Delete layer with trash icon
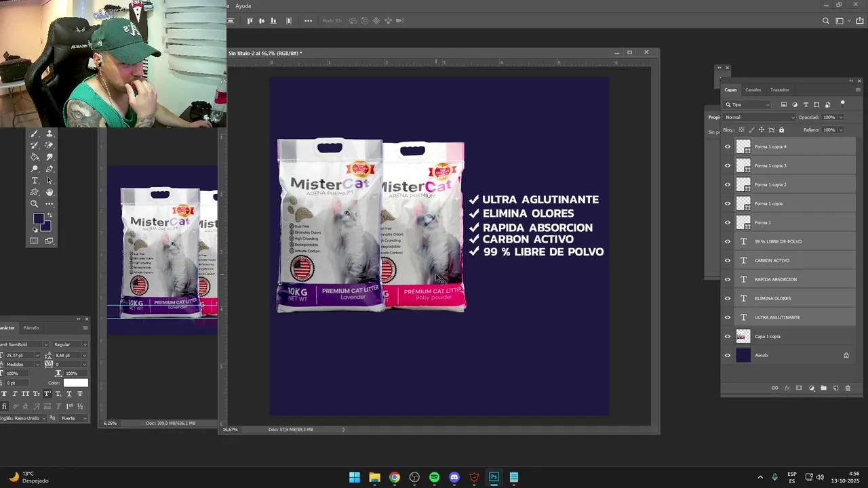Image resolution: width=868 pixels, height=488 pixels. (x=848, y=388)
